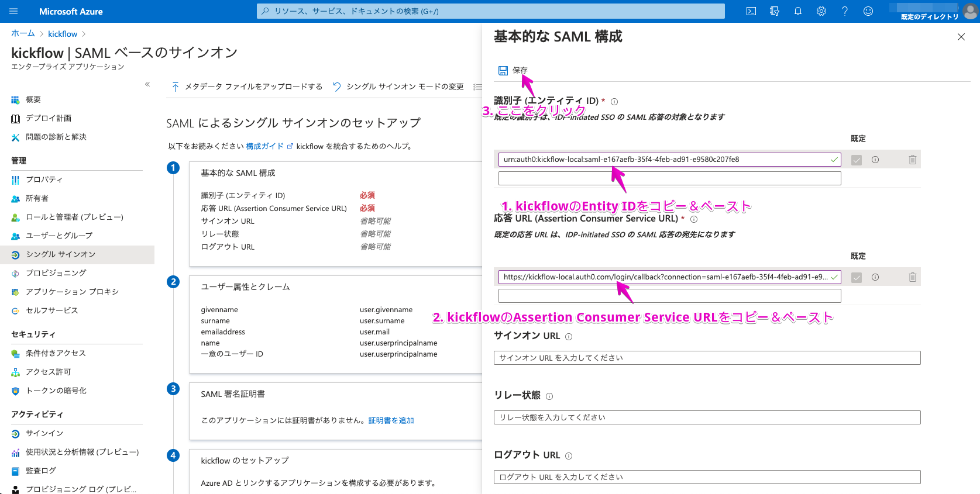
Task: Open the feedback smiley icon
Action: coord(868,11)
